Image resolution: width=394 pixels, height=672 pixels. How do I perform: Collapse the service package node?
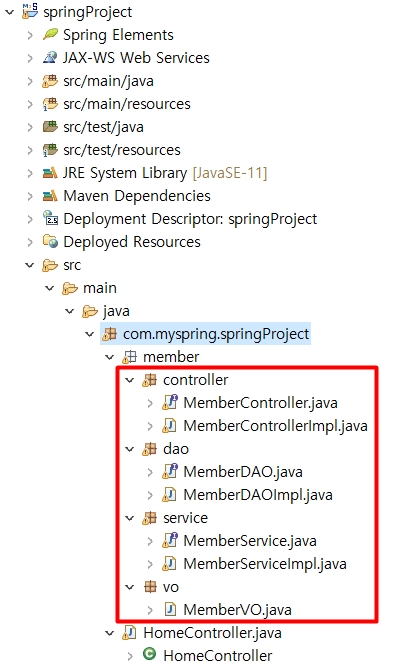(x=129, y=518)
